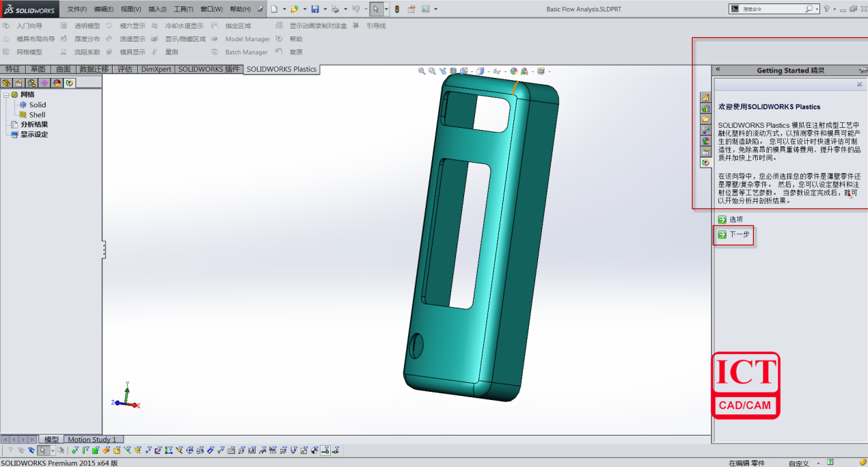The image size is (868, 467).
Task: Click the New document icon
Action: point(273,9)
